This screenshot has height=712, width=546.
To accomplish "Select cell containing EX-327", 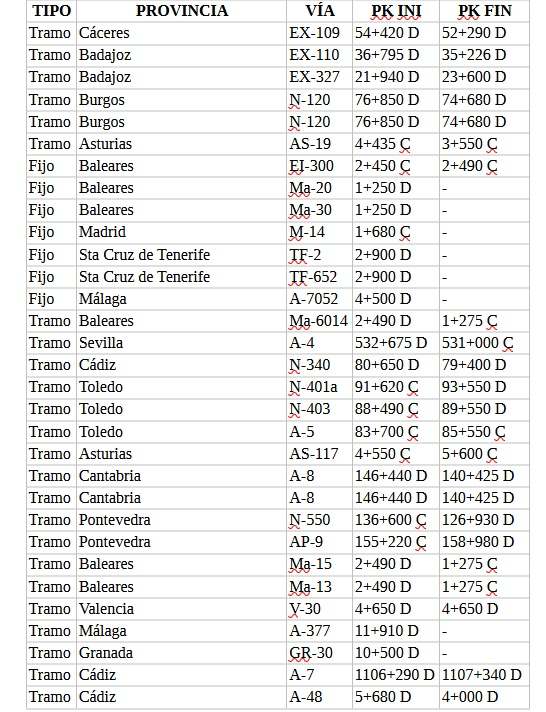I will tap(319, 77).
